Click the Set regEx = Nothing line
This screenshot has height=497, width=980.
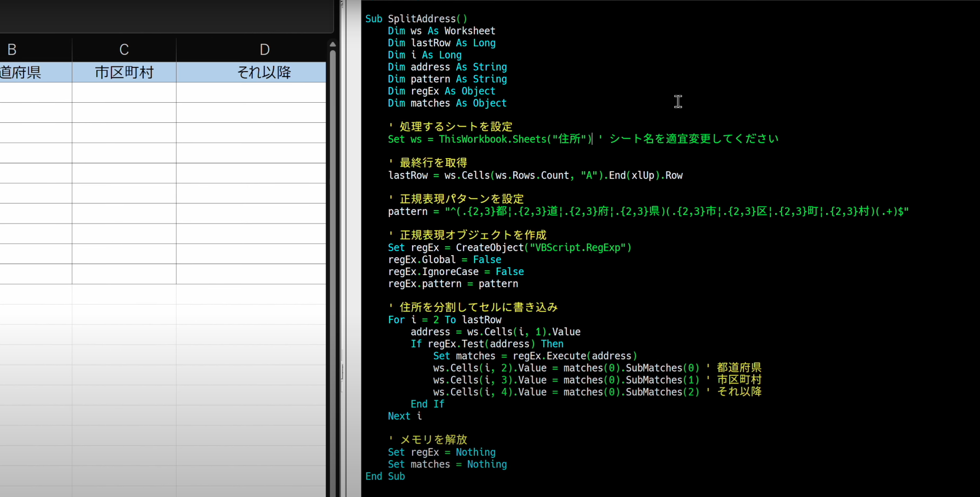coord(442,452)
